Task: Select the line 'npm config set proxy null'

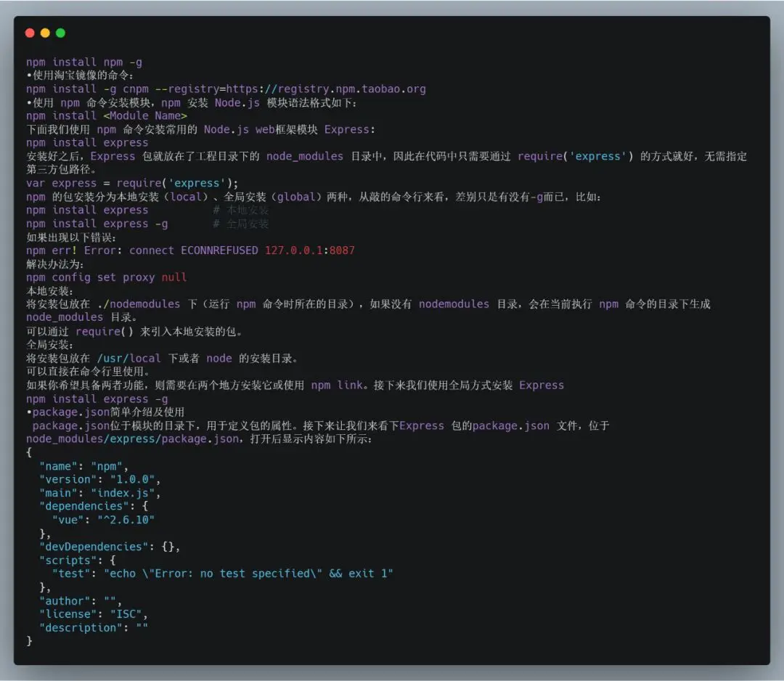Action: click(x=107, y=277)
